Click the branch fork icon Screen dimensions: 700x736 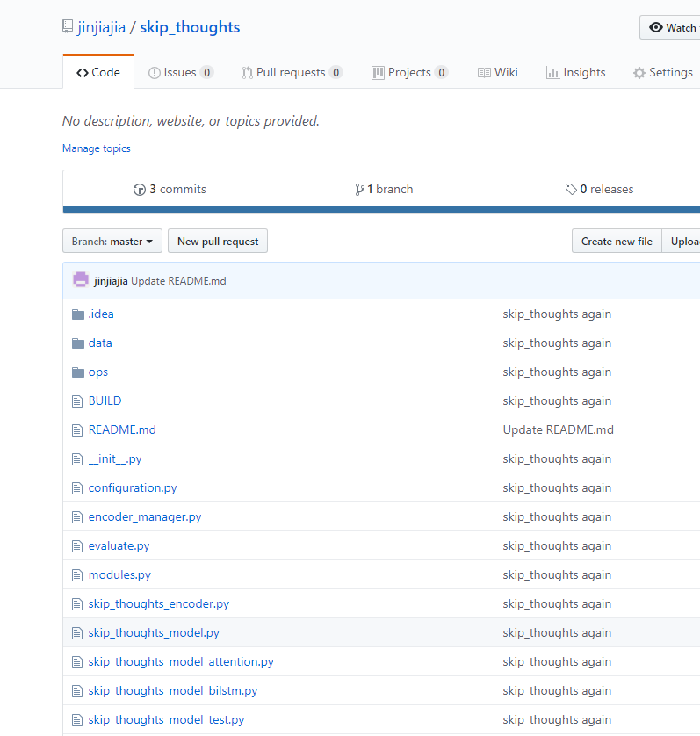[x=359, y=190]
